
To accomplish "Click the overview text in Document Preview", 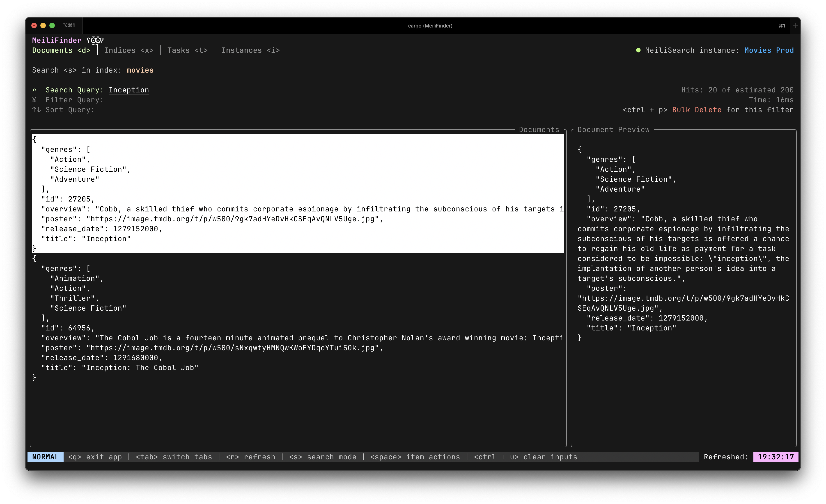I will pos(683,249).
